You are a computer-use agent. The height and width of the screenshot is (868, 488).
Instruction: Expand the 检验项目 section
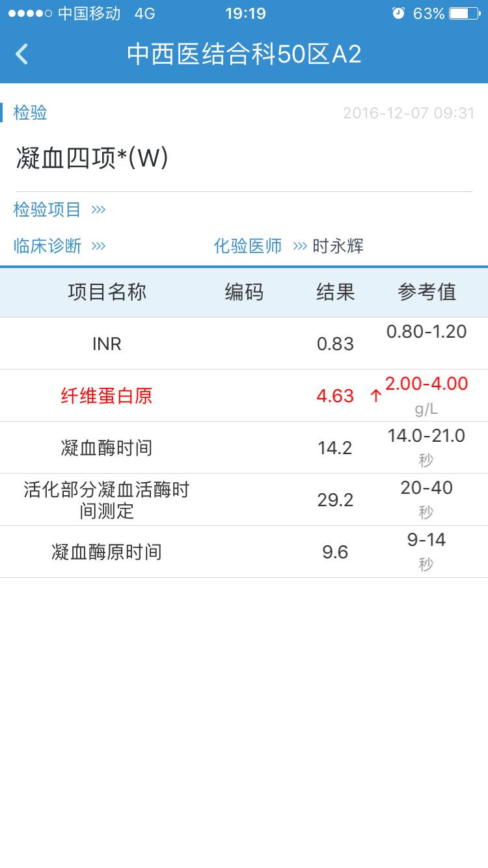[x=59, y=210]
